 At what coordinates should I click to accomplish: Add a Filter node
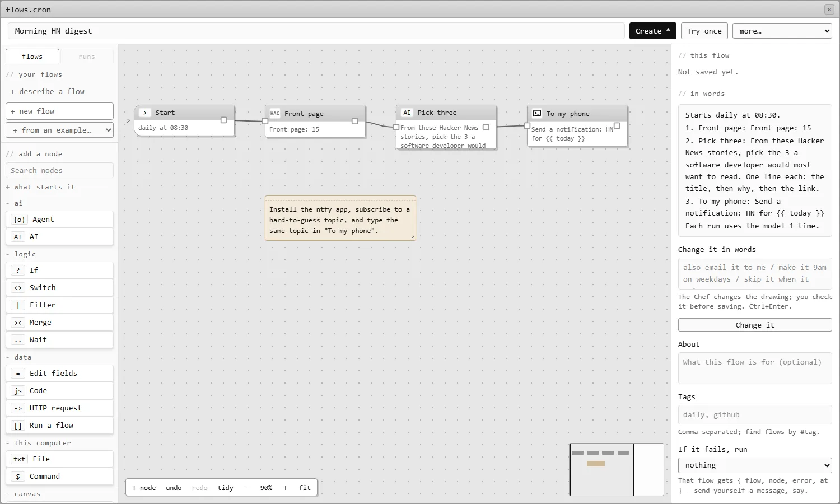pos(59,305)
